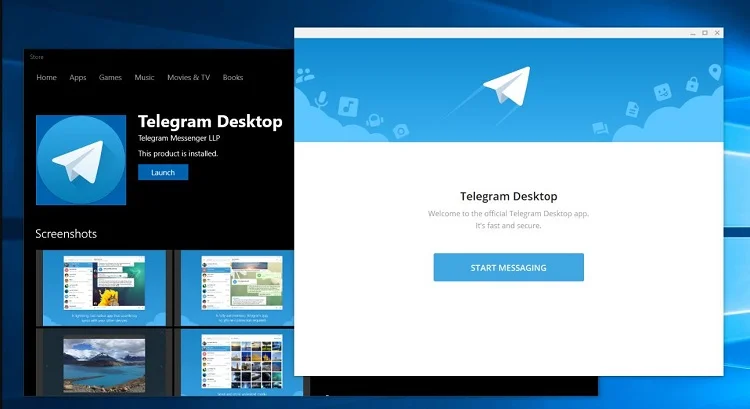The height and width of the screenshot is (409, 750).
Task: Close the Telegram Desktop window
Action: point(717,33)
